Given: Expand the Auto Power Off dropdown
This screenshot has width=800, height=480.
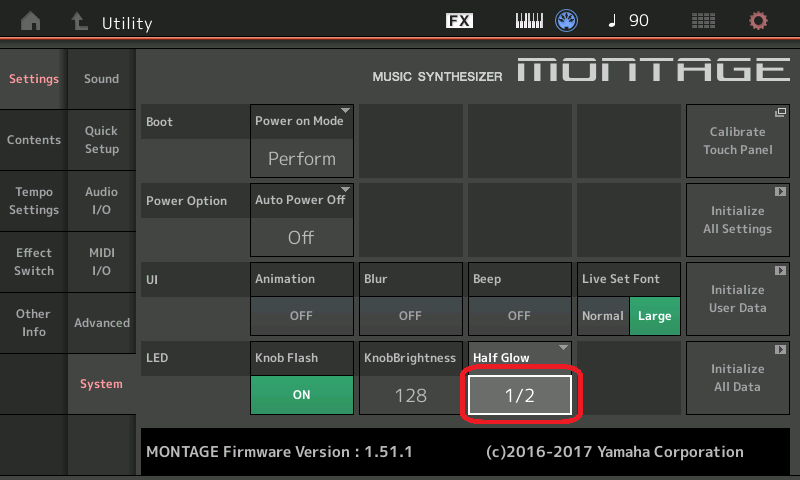Looking at the screenshot, I should click(x=301, y=218).
